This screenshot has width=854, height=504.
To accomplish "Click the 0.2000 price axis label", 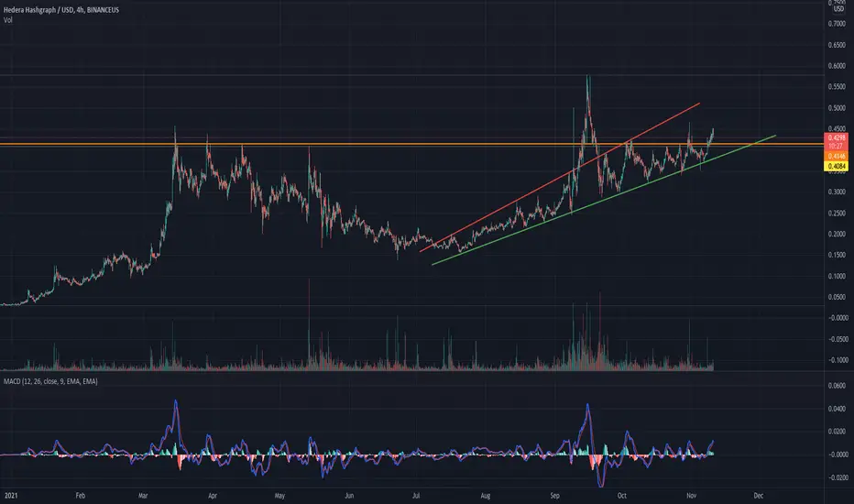I will 837,235.
